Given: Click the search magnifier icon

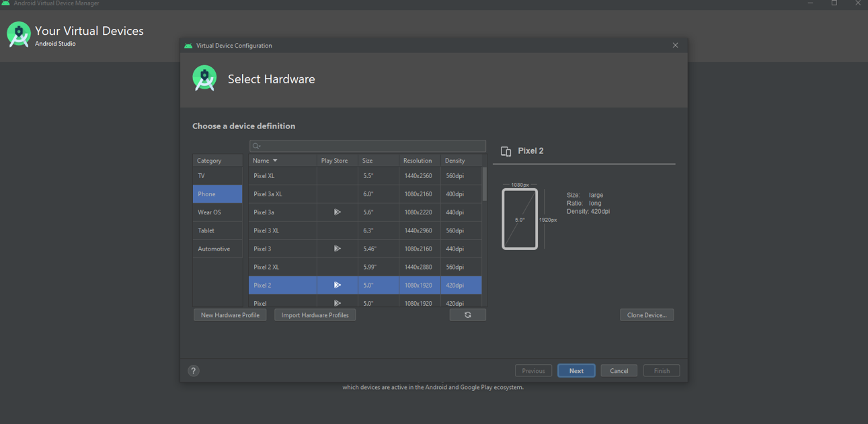Looking at the screenshot, I should pos(257,146).
